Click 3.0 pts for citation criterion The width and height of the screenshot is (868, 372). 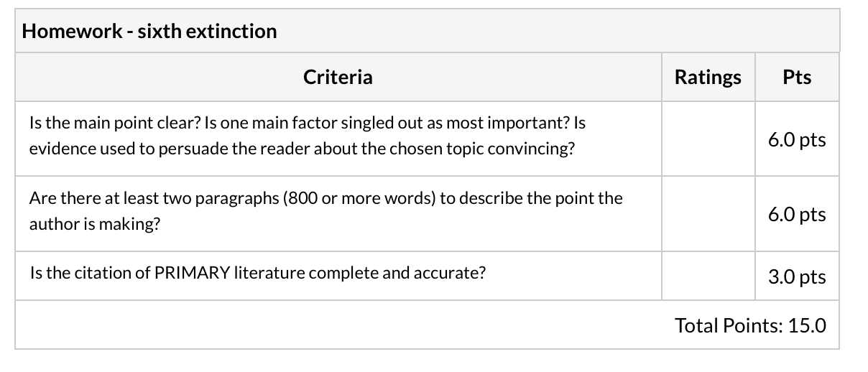coord(797,276)
